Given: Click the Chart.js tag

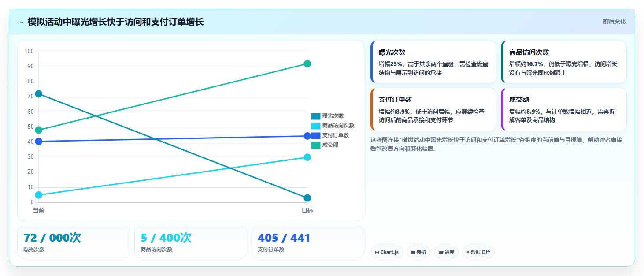Looking at the screenshot, I should pyautogui.click(x=387, y=252).
